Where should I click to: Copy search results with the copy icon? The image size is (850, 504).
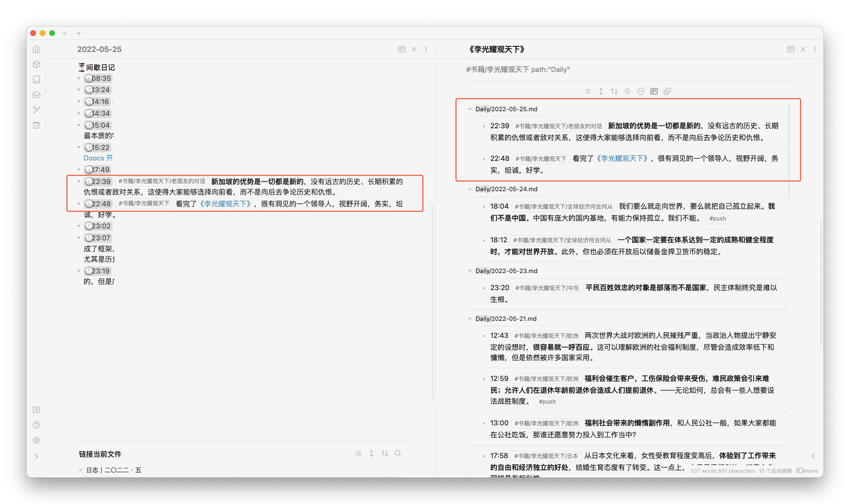click(x=667, y=91)
